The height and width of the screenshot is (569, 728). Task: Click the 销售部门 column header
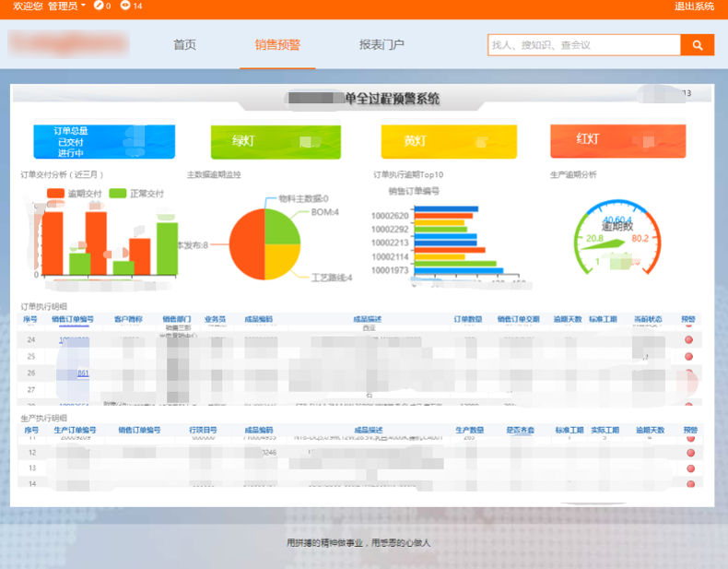[176, 319]
